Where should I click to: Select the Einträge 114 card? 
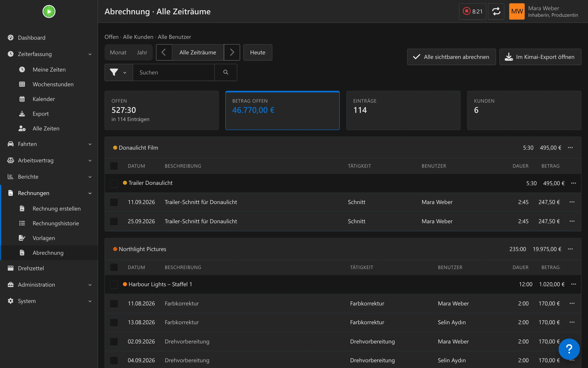pyautogui.click(x=403, y=110)
